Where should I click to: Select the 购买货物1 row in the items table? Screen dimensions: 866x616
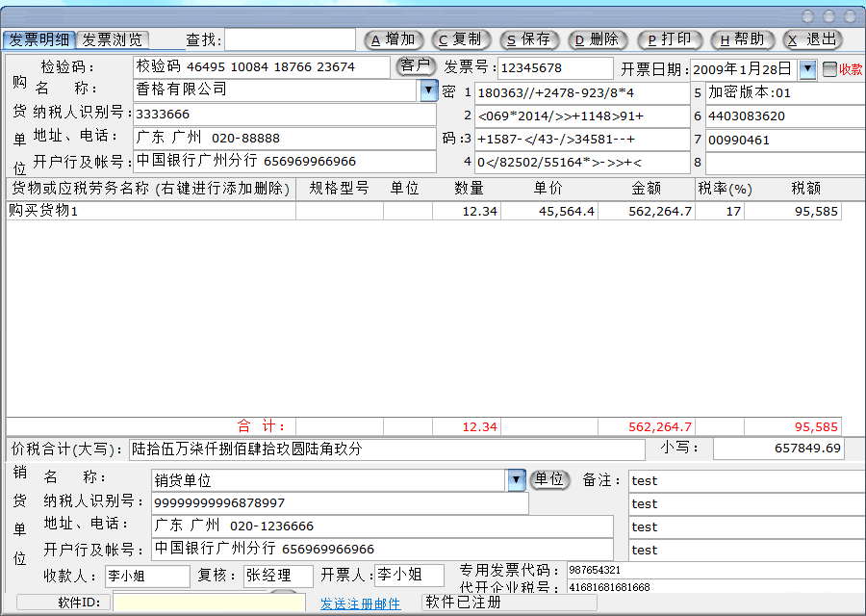click(151, 211)
